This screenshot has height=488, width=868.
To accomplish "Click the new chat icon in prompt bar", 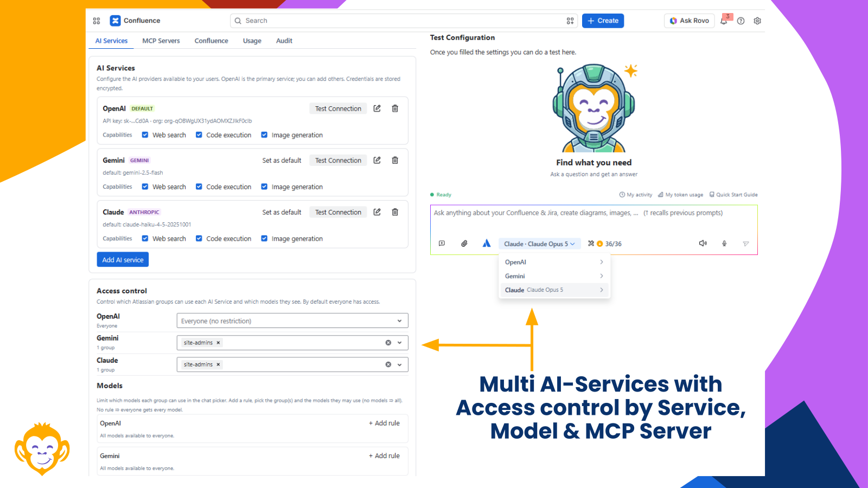I will coord(442,243).
